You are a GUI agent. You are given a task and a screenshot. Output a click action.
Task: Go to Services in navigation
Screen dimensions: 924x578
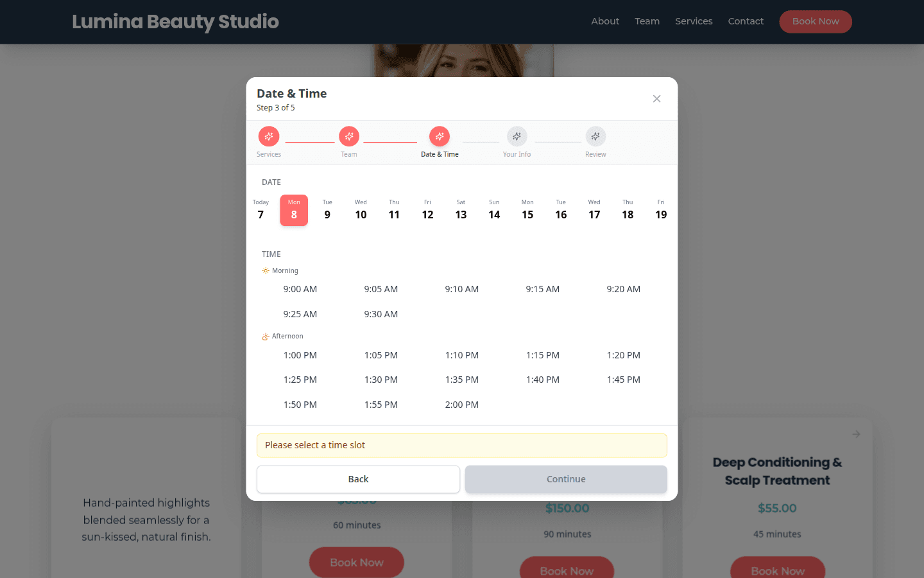point(694,21)
